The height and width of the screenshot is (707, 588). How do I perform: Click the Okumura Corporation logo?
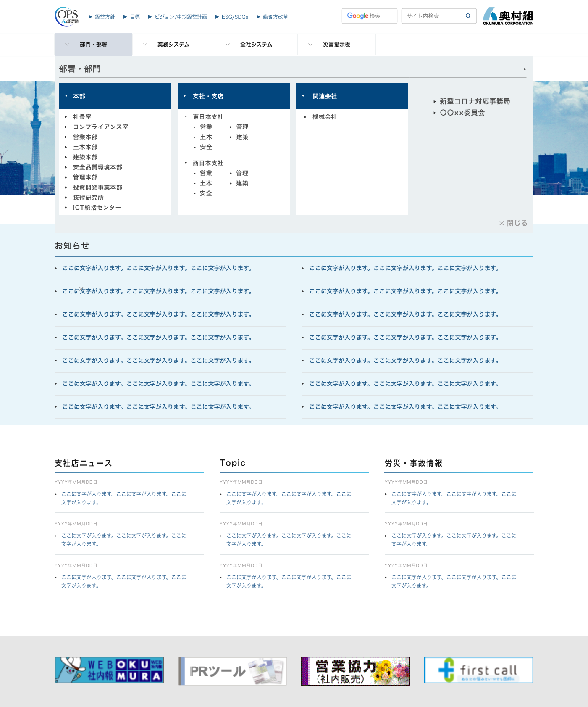pos(508,16)
